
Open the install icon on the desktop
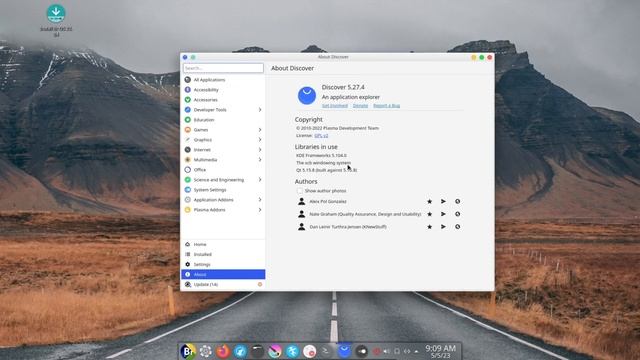[x=56, y=13]
